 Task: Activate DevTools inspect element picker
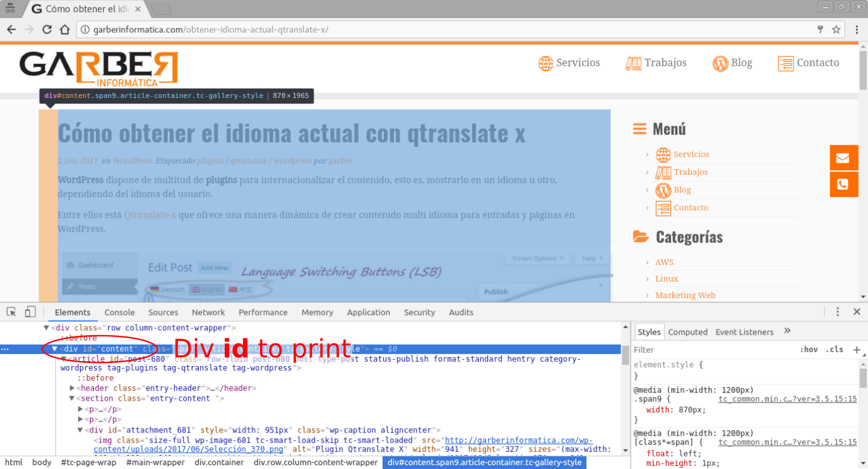coord(11,312)
